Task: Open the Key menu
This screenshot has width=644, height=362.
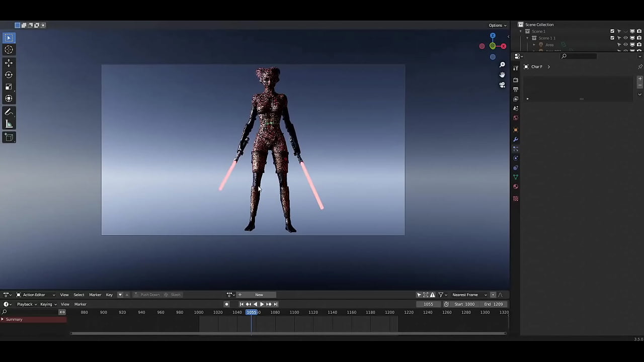Action: (x=109, y=295)
